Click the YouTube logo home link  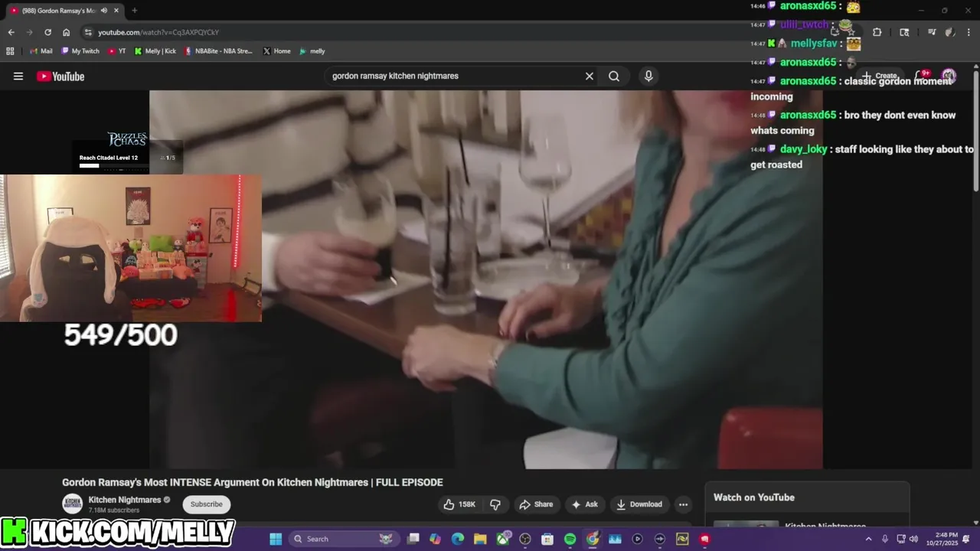point(60,76)
